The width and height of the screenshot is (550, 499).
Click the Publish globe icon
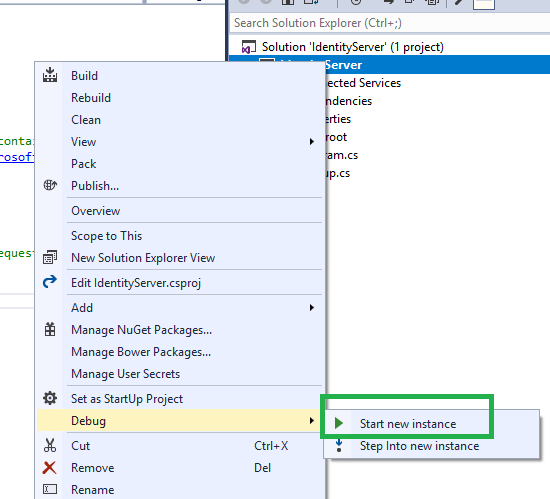[x=50, y=185]
